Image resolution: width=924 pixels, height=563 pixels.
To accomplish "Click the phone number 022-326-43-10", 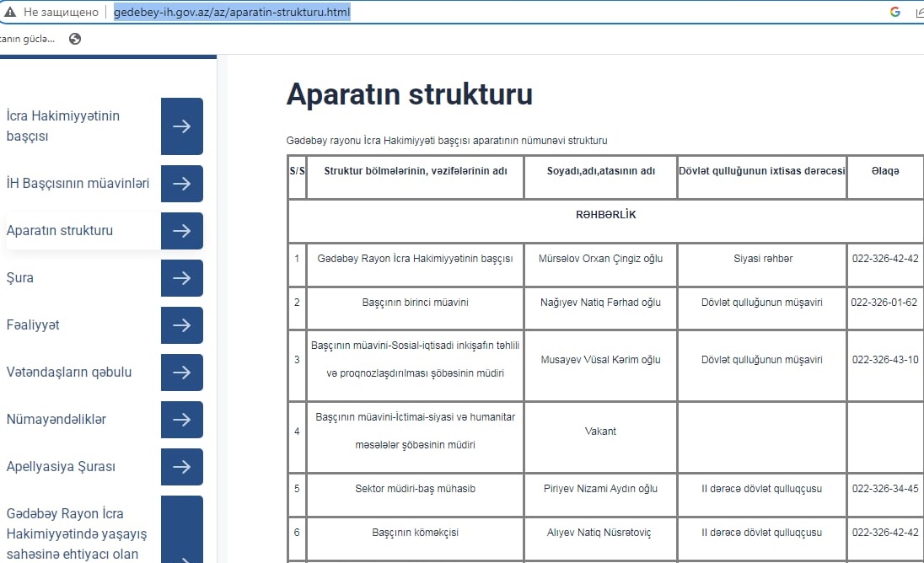I will pos(885,359).
